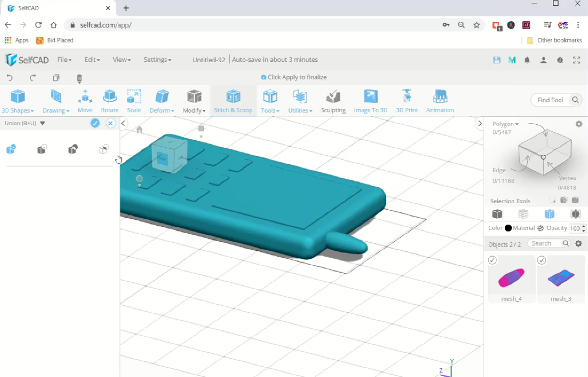Open the Material picker icon
This screenshot has height=377, width=588.
tap(540, 228)
